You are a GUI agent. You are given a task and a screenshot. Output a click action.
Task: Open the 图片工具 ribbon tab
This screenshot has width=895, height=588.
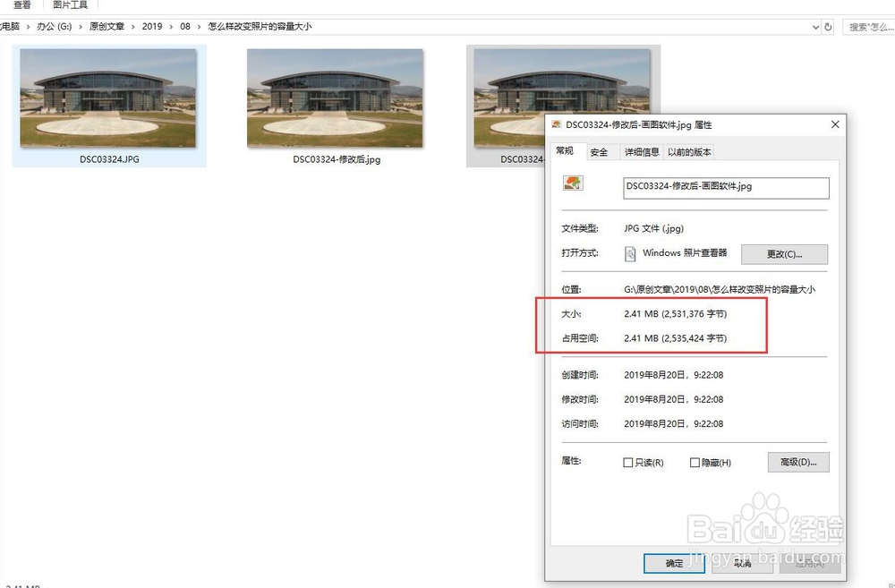point(70,4)
